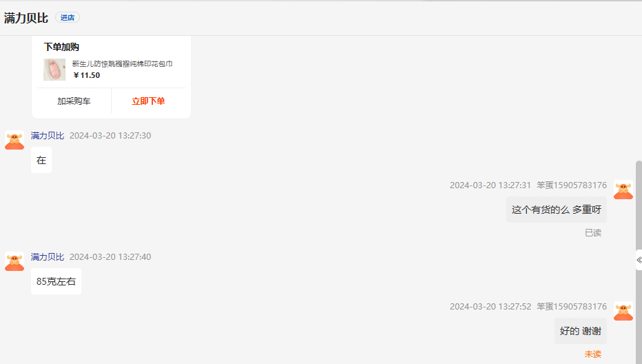This screenshot has width=642, height=364.
Task: Click 加采购车 to add item to cart
Action: [74, 101]
